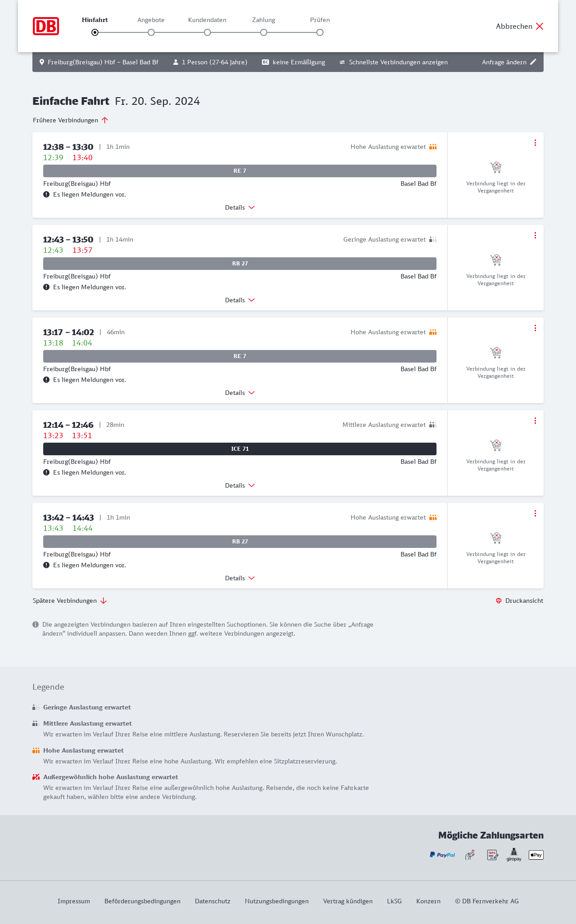Show later connections with Spätere Verbindungen
Screen dimensions: 576x924
[70, 601]
